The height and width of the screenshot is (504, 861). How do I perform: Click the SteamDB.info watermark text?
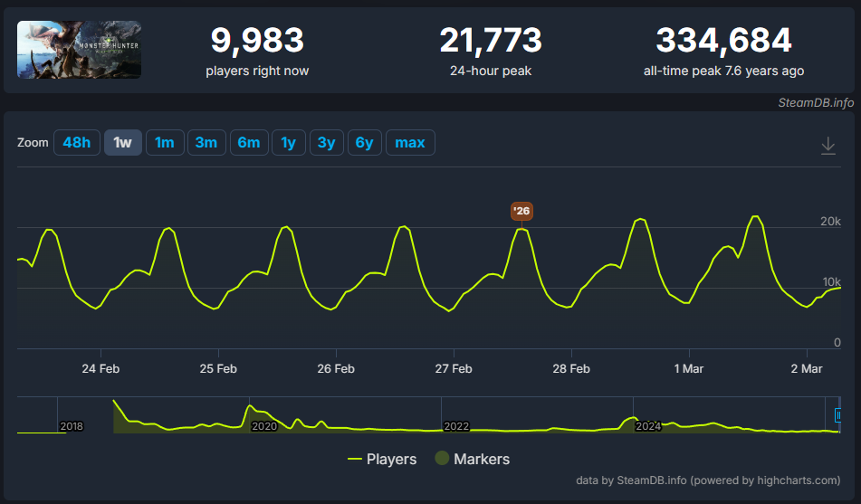[x=815, y=102]
